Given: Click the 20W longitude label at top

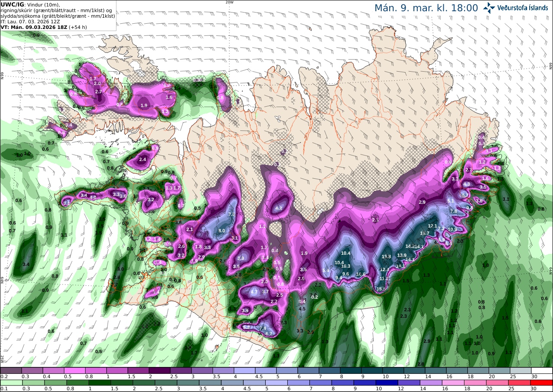Looking at the screenshot, I should pyautogui.click(x=229, y=2).
